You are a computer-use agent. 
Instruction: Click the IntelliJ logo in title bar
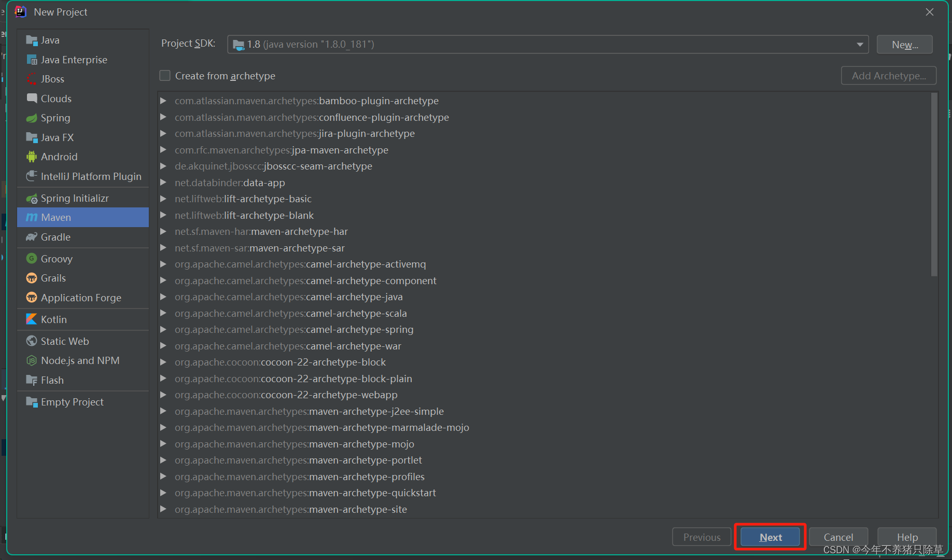tap(21, 12)
